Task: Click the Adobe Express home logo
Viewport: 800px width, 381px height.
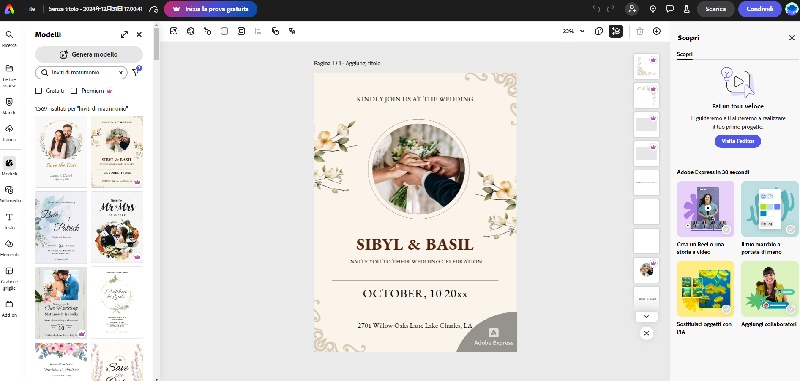Action: [9, 9]
